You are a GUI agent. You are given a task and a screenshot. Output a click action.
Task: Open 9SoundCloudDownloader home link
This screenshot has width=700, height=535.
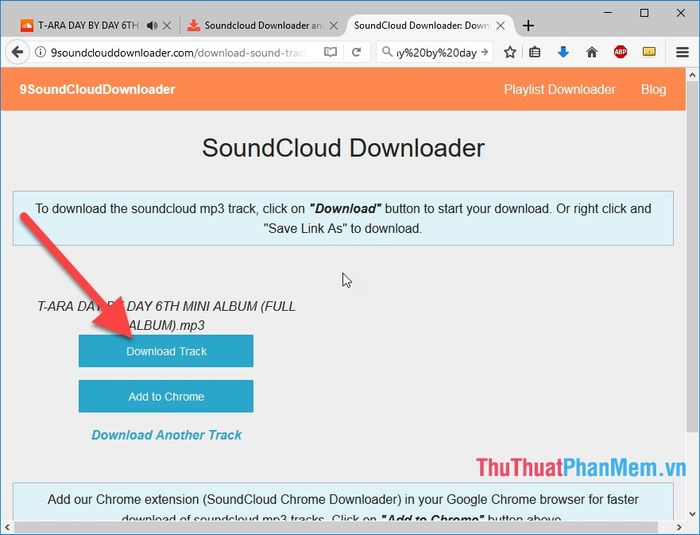(97, 89)
